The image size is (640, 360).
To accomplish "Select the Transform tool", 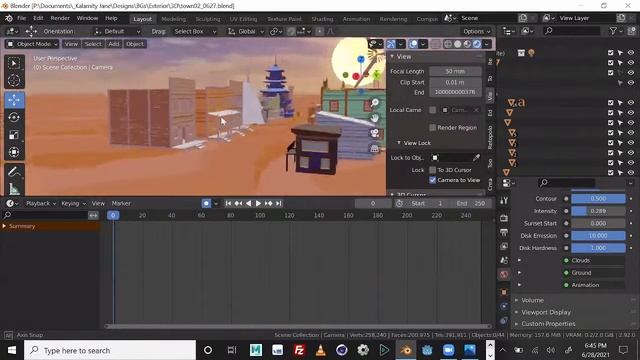I will pos(14,152).
